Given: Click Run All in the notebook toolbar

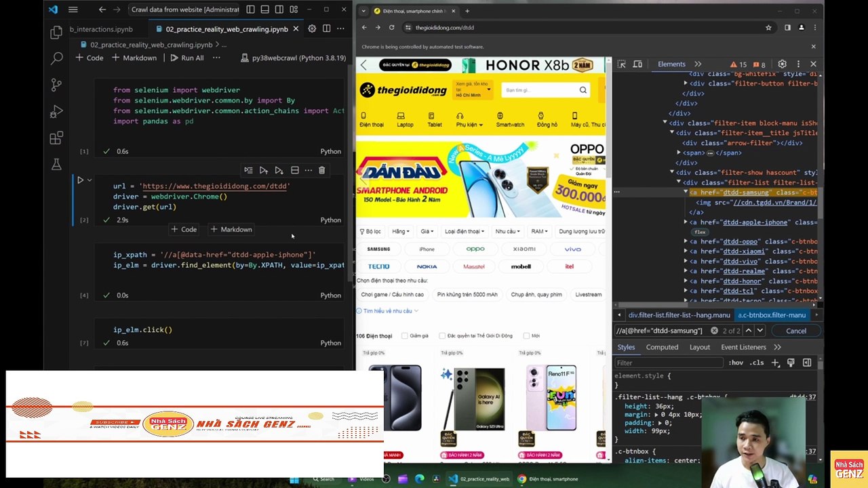Looking at the screenshot, I should (x=186, y=58).
